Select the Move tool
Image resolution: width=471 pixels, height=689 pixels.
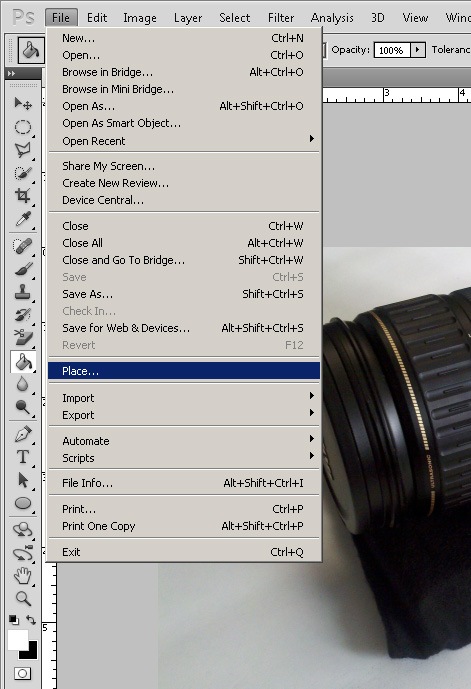point(23,104)
